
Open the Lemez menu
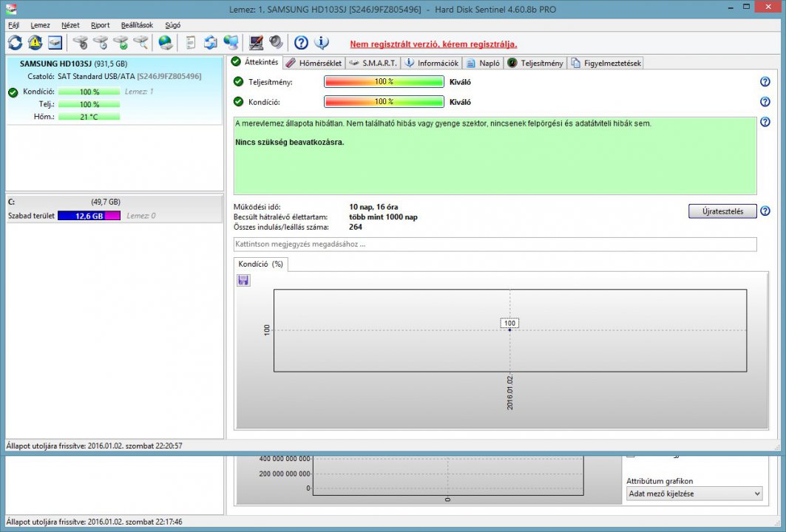(40, 25)
